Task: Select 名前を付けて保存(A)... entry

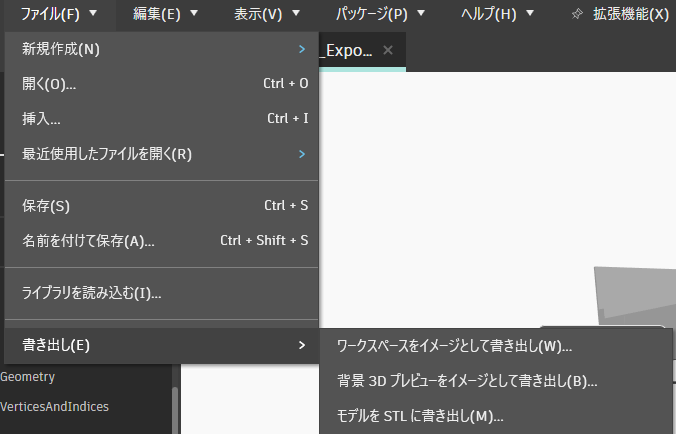Action: (162, 240)
